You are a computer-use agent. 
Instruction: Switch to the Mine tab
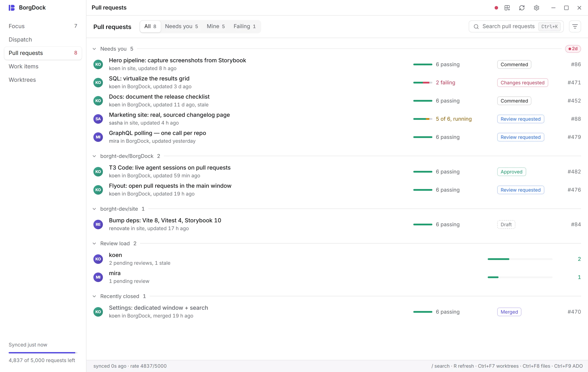pos(216,26)
